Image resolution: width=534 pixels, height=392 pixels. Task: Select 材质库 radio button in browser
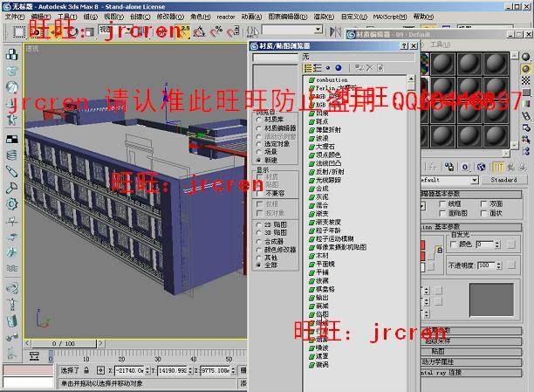(x=259, y=120)
